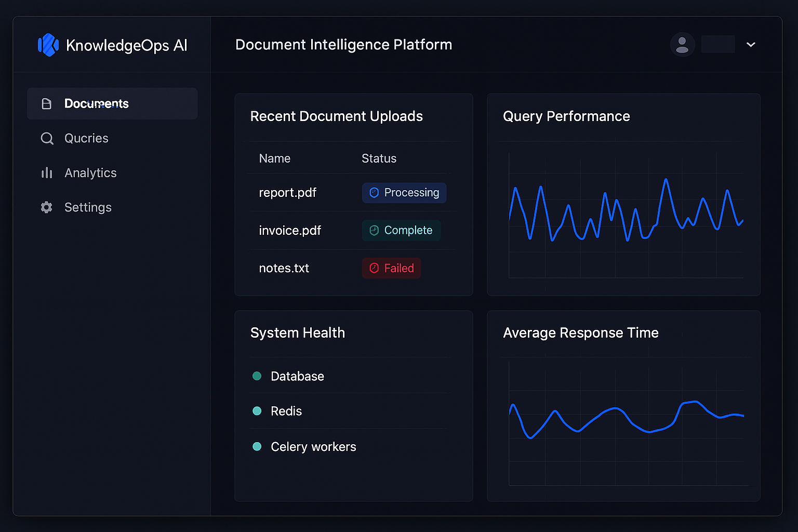Click the Failed status badge

point(391,269)
